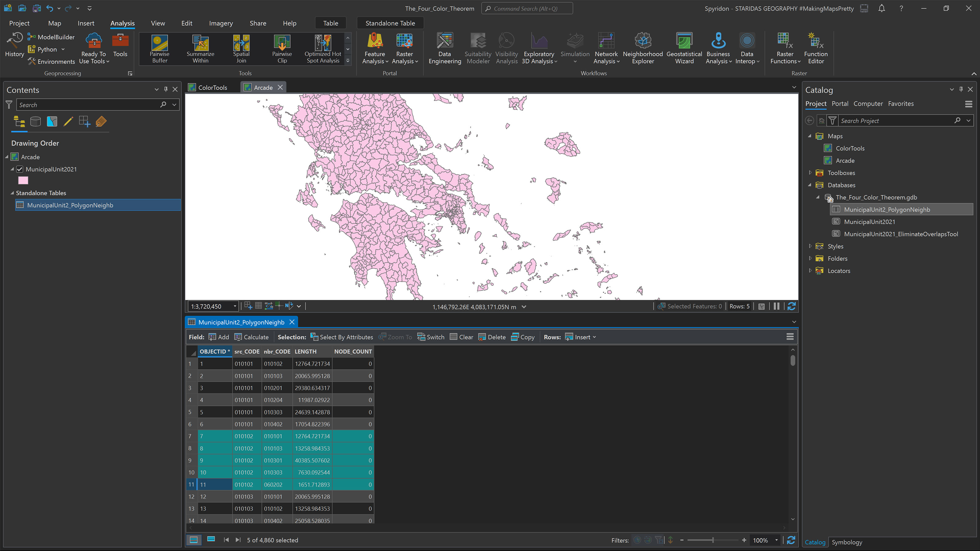The width and height of the screenshot is (980, 551).
Task: Open the Imagery ribbon tab
Action: pyautogui.click(x=221, y=23)
